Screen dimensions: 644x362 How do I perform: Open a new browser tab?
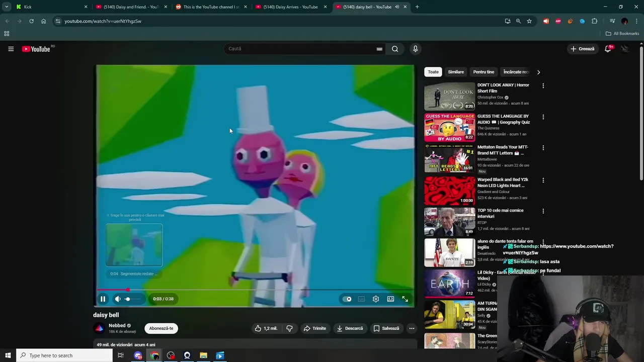[x=417, y=7]
